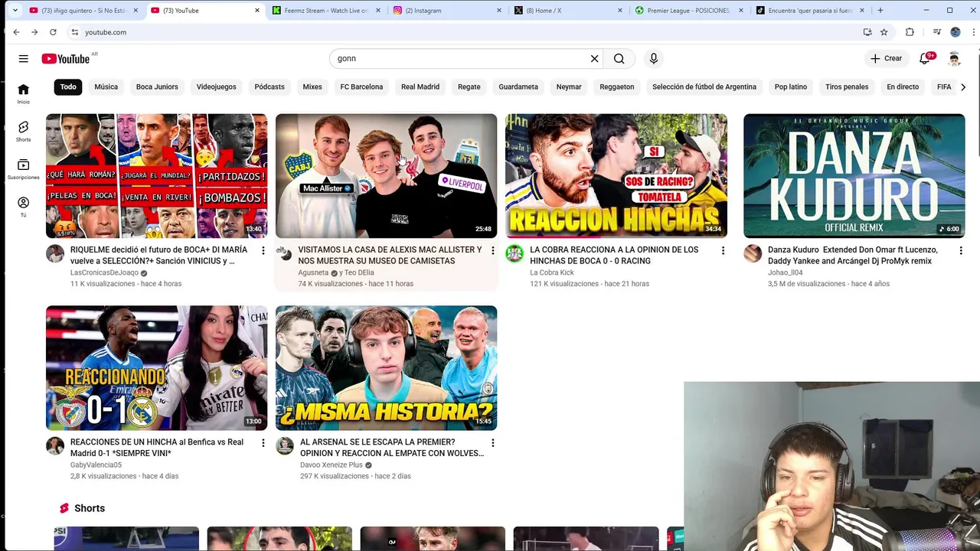The width and height of the screenshot is (980, 551).
Task: Open options menu for Benfica reaction video
Action: pos(263,442)
